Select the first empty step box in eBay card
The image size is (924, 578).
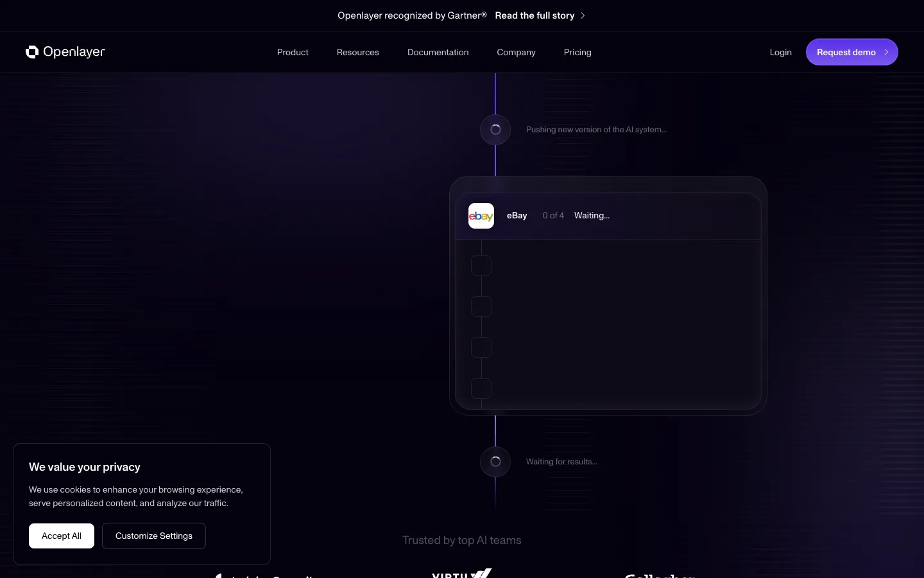481,265
